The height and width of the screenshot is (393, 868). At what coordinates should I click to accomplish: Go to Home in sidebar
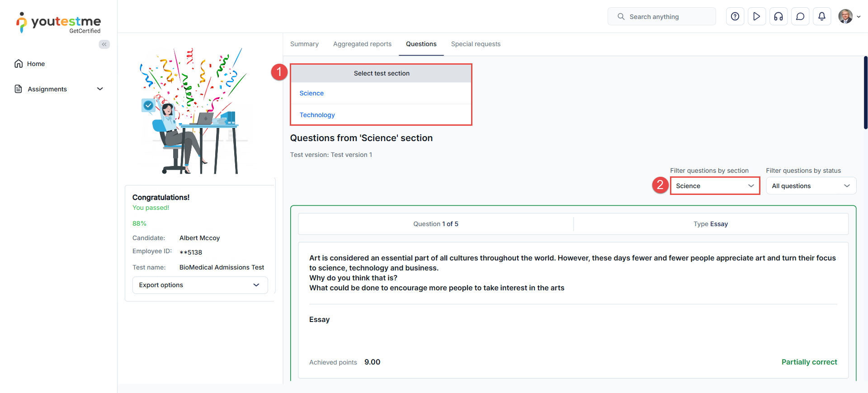[x=36, y=64]
